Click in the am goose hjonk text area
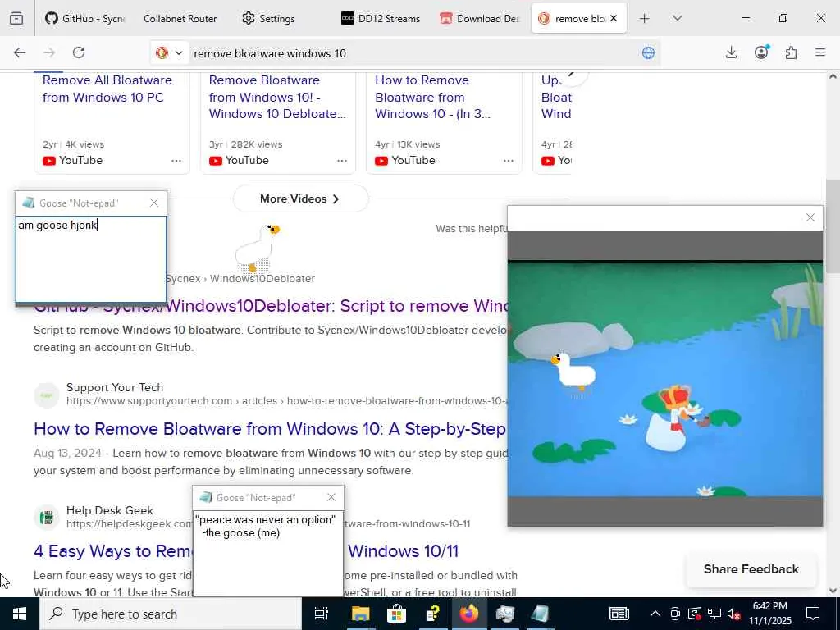 [91, 258]
